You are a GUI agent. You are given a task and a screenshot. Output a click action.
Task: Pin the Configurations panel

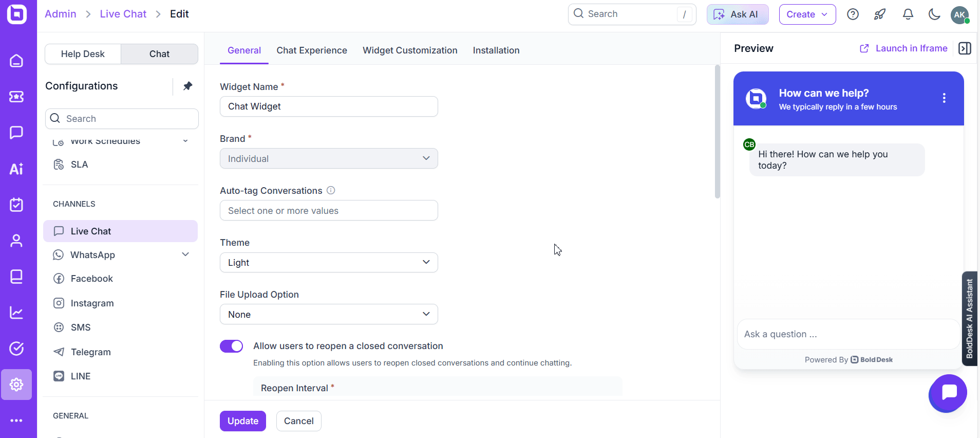pos(187,86)
